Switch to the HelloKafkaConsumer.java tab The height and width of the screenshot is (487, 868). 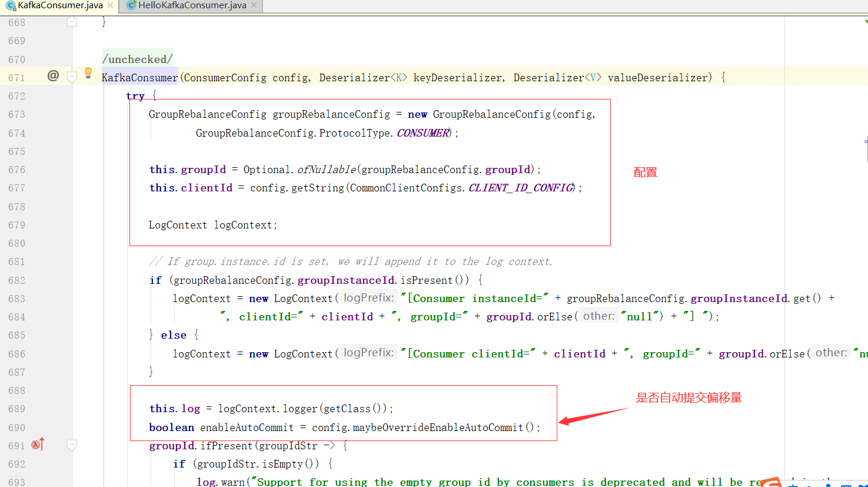click(x=192, y=5)
